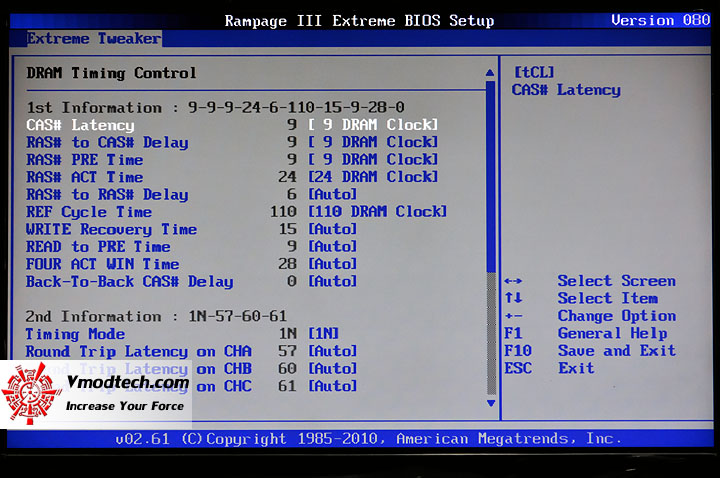Screen dimensions: 720x478
Task: Click the Exit help entry
Action: point(576,368)
